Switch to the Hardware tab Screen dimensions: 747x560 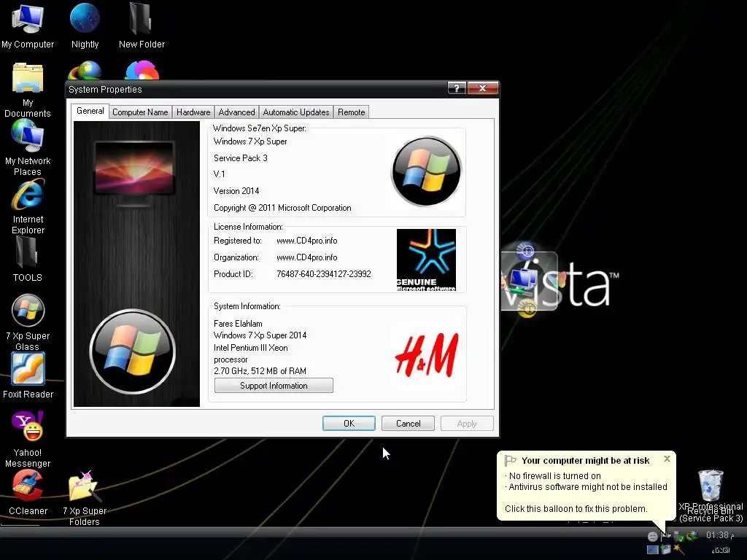tap(193, 112)
